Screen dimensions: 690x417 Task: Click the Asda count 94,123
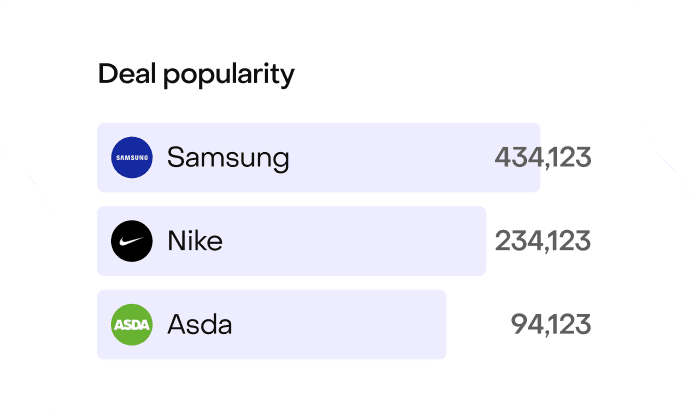[x=551, y=325]
